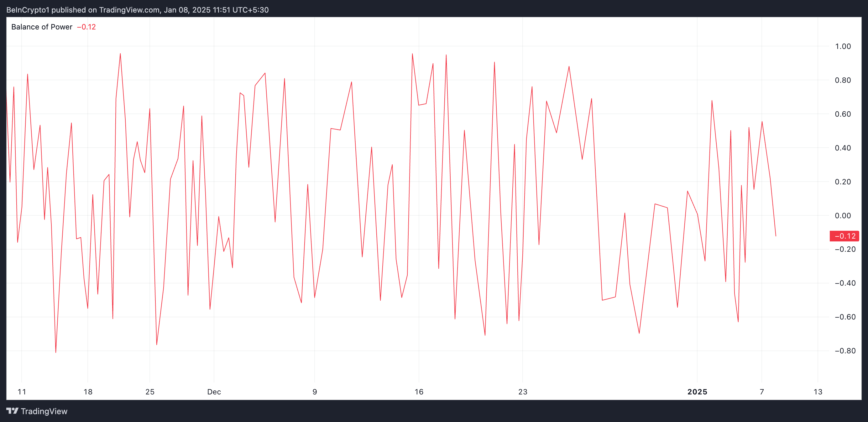
Task: Click the 9 date axis label
Action: pyautogui.click(x=315, y=392)
